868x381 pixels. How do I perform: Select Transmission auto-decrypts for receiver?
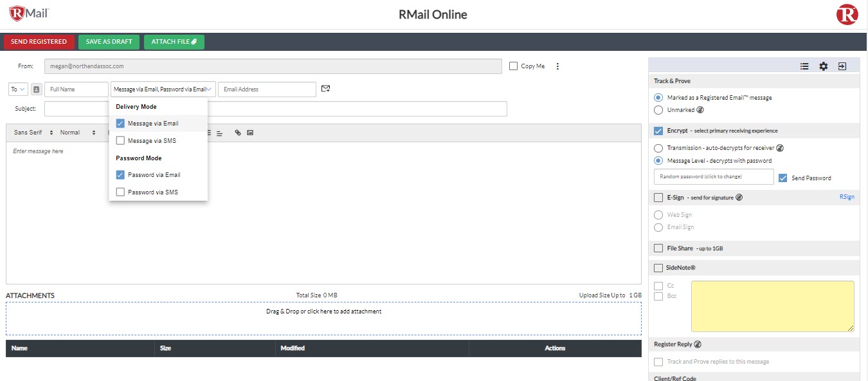(x=658, y=148)
